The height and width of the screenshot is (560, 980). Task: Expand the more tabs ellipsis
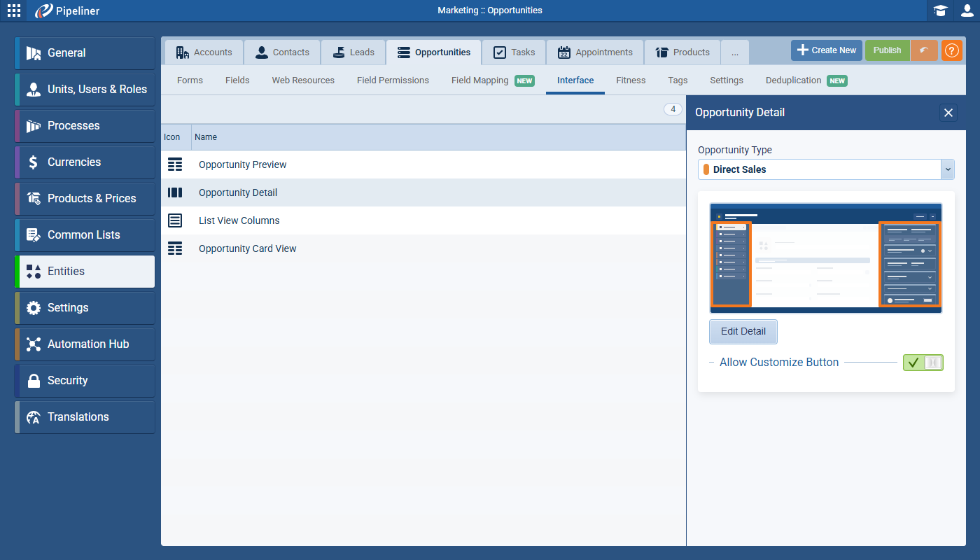pos(734,52)
